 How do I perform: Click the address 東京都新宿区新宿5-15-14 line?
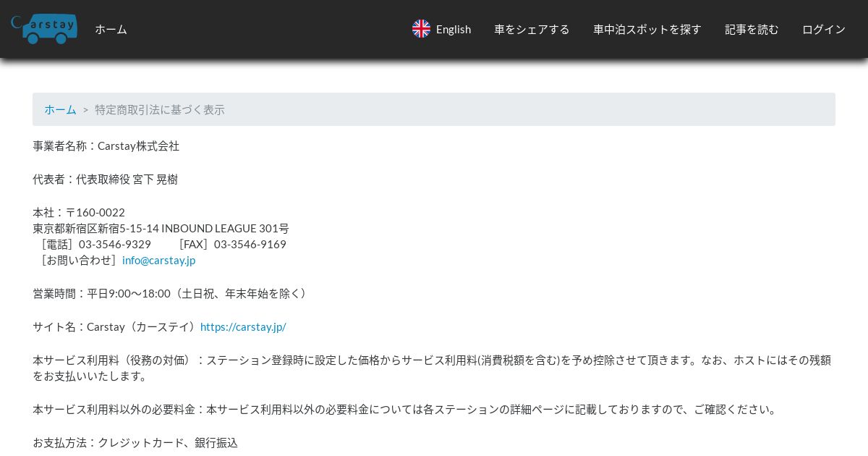point(161,228)
